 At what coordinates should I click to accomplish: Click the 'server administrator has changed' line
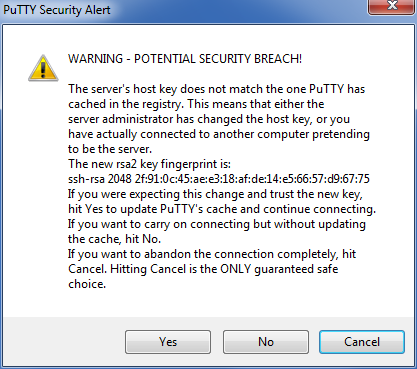(209, 119)
